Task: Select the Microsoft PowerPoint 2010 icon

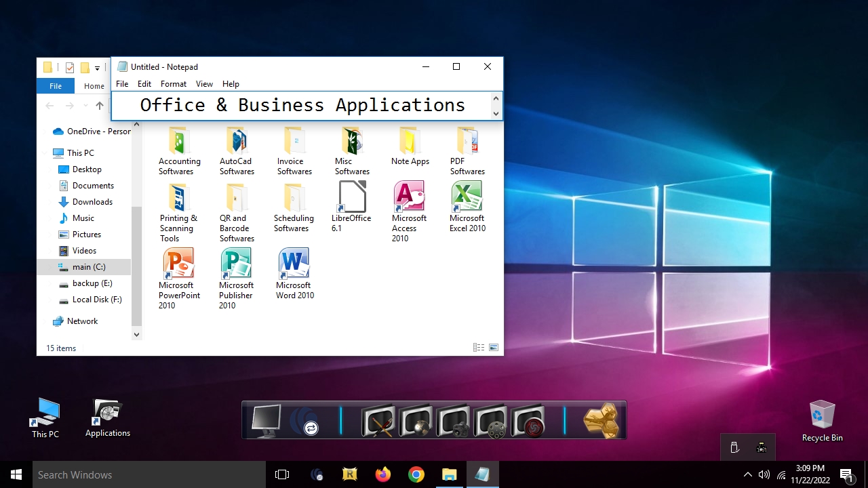Action: coord(179,264)
